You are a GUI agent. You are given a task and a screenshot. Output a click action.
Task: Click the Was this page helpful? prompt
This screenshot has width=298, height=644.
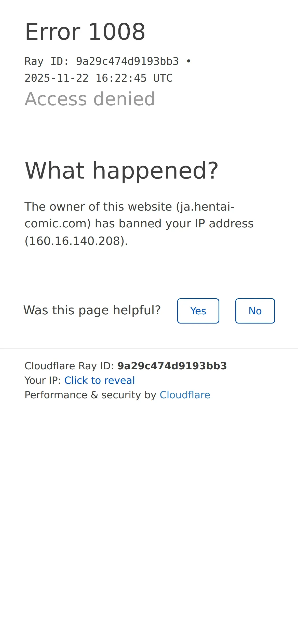pyautogui.click(x=92, y=310)
